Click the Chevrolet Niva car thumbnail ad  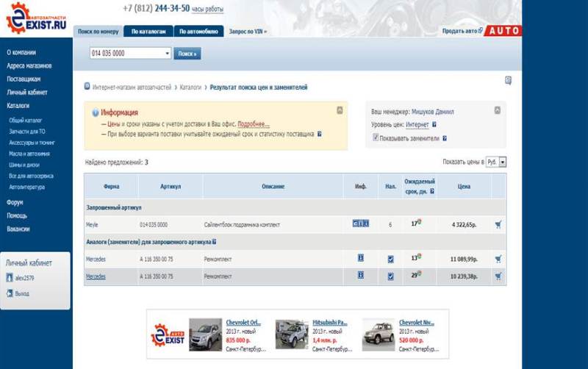(378, 334)
